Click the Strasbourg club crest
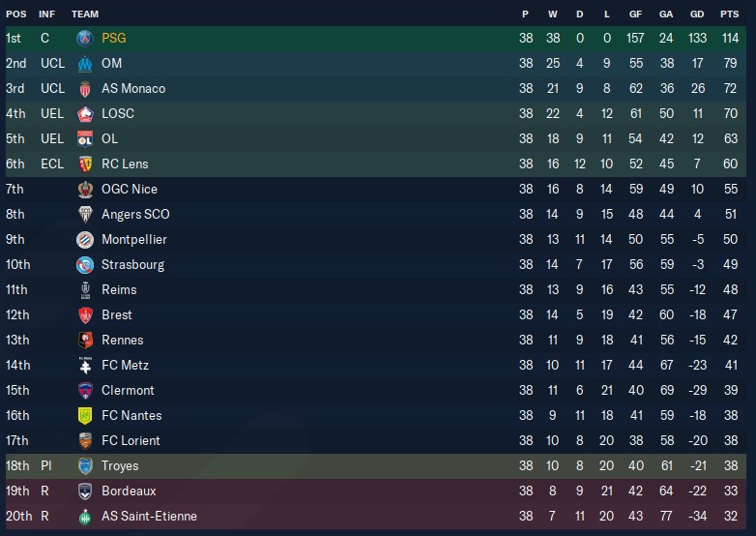Image resolution: width=756 pixels, height=536 pixels. (x=84, y=264)
